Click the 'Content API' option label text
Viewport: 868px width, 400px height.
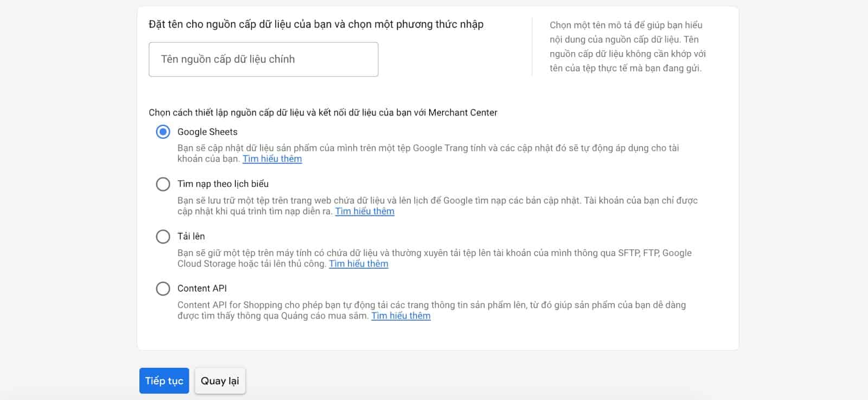click(202, 289)
